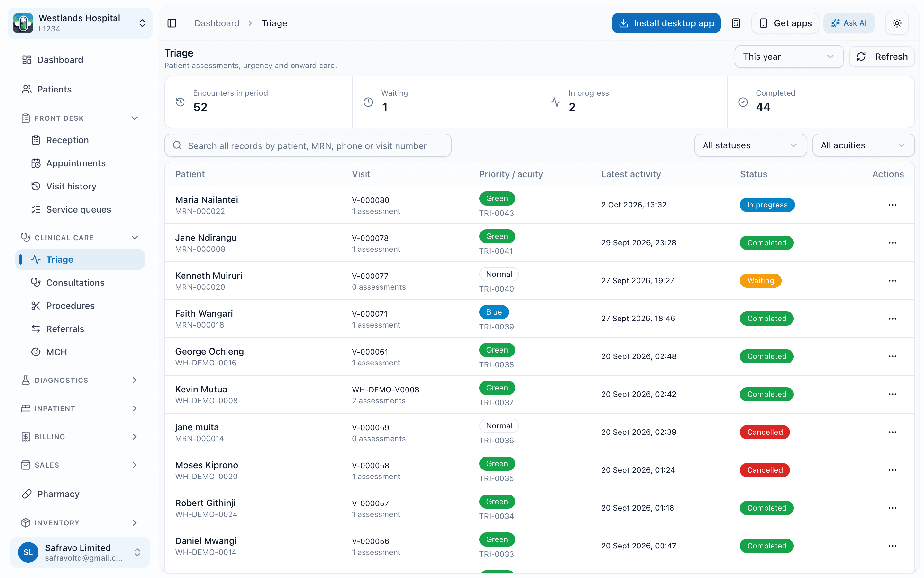Open row actions for Faith Wangari
924x578 pixels.
coord(892,319)
